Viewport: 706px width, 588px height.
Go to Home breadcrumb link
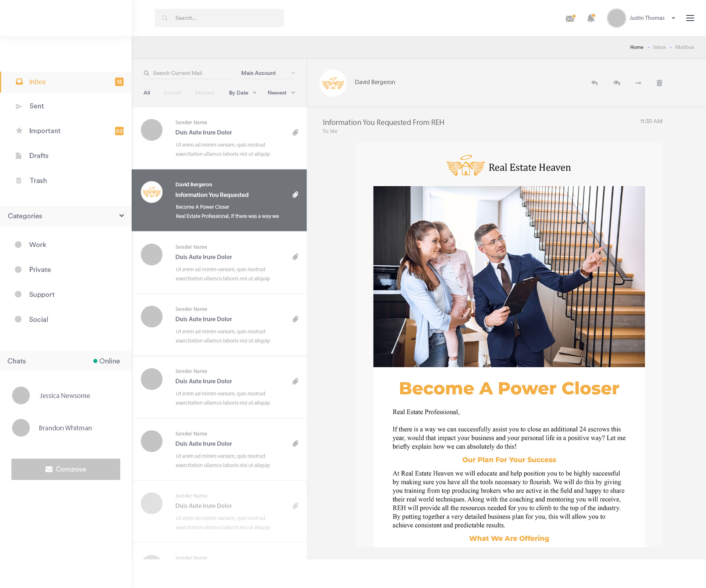(637, 47)
